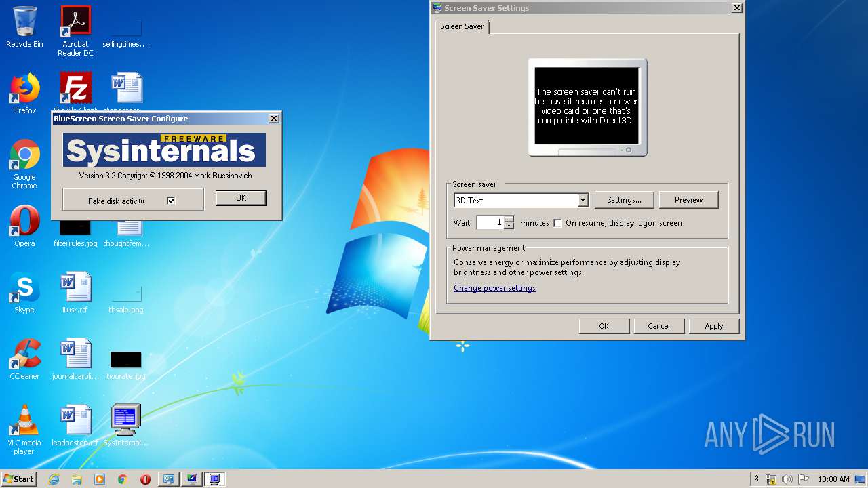Launch Opera from the desktop
The width and height of the screenshot is (868, 488).
[x=24, y=226]
